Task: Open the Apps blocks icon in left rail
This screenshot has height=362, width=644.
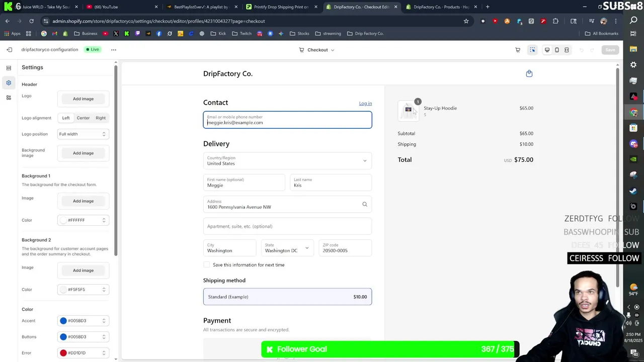Action: click(x=9, y=98)
